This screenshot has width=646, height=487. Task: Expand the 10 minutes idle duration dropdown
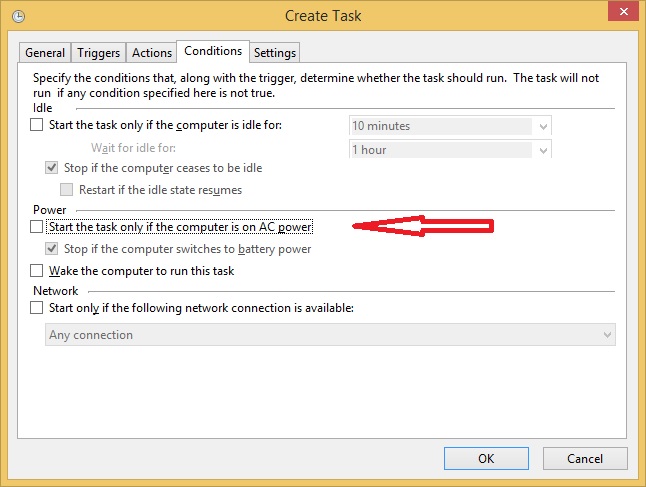click(x=543, y=126)
